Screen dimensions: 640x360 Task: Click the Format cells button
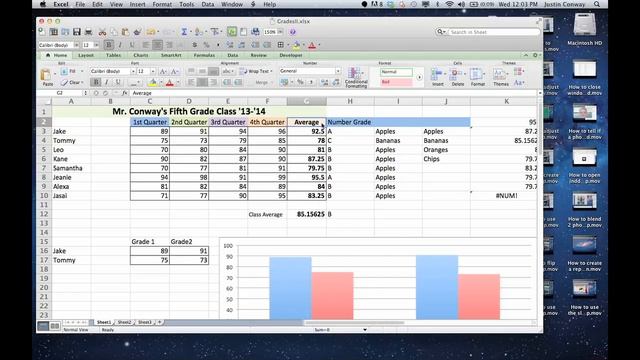point(477,77)
